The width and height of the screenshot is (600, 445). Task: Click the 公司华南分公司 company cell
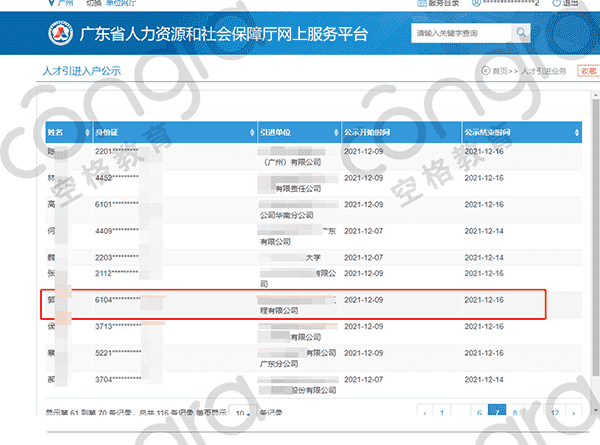pos(298,210)
